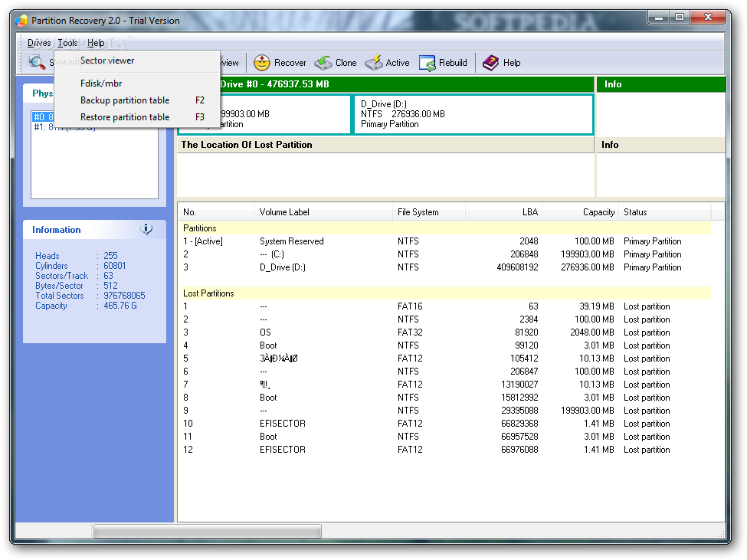Click the 2048.00 MB capacity cell
The height and width of the screenshot is (560, 747).
coord(592,332)
